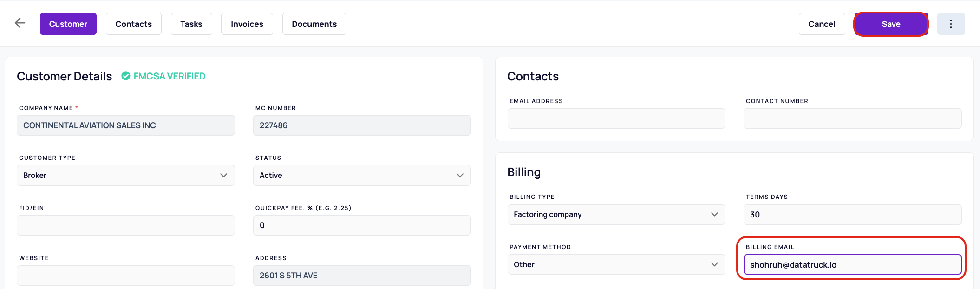
Task: Open the Payment Method dropdown
Action: pos(616,264)
